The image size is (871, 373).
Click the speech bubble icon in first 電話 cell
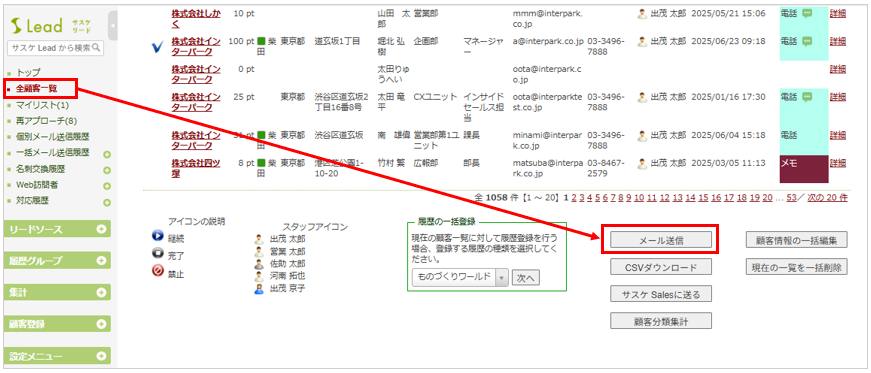tap(807, 14)
